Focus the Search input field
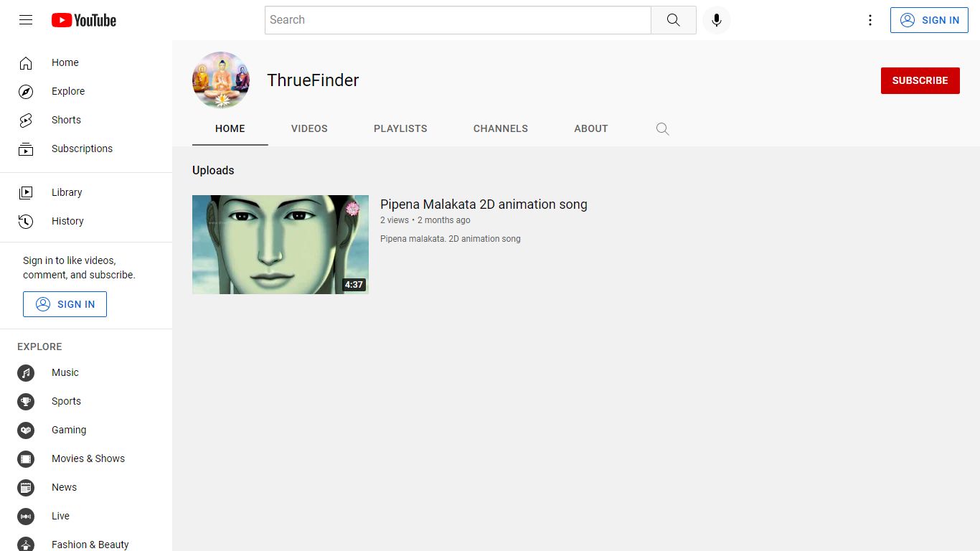Viewport: 980px width, 551px height. [x=458, y=20]
